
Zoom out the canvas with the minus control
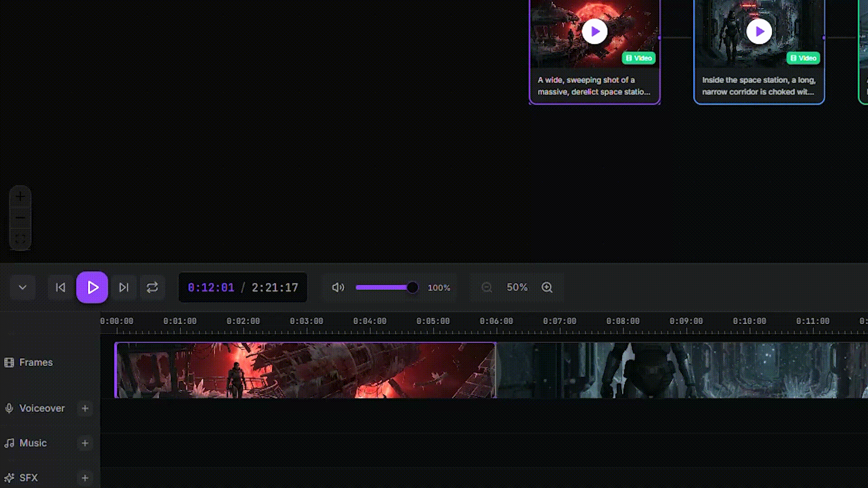20,217
